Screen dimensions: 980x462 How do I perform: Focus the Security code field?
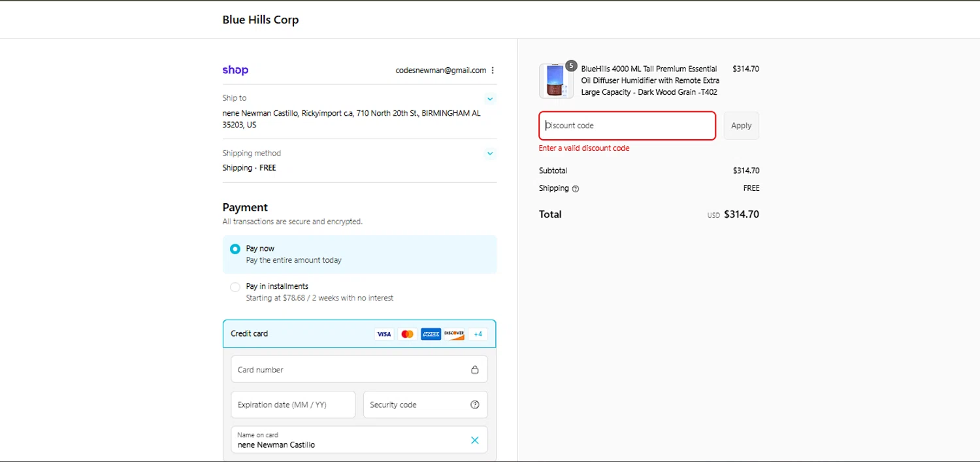click(425, 404)
